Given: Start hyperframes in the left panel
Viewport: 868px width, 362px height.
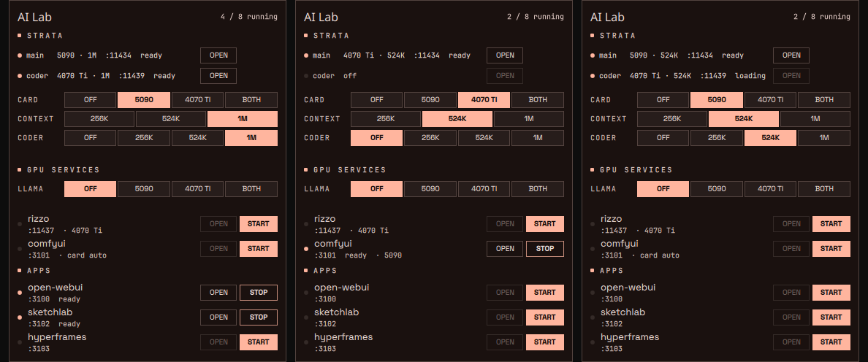Looking at the screenshot, I should tap(259, 342).
